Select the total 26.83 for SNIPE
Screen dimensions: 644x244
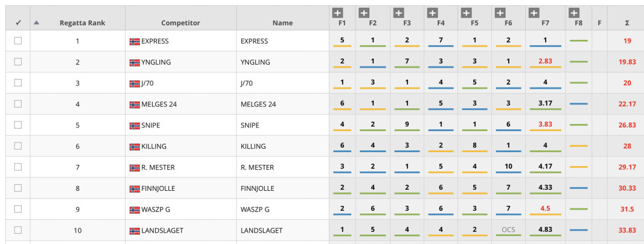coord(627,125)
